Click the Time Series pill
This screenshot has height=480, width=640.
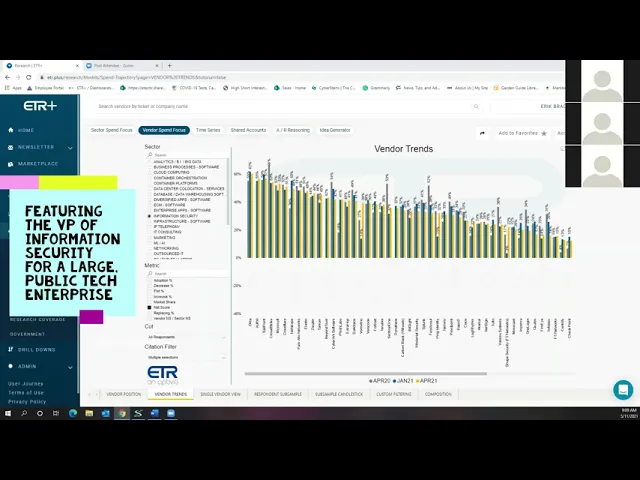click(208, 130)
